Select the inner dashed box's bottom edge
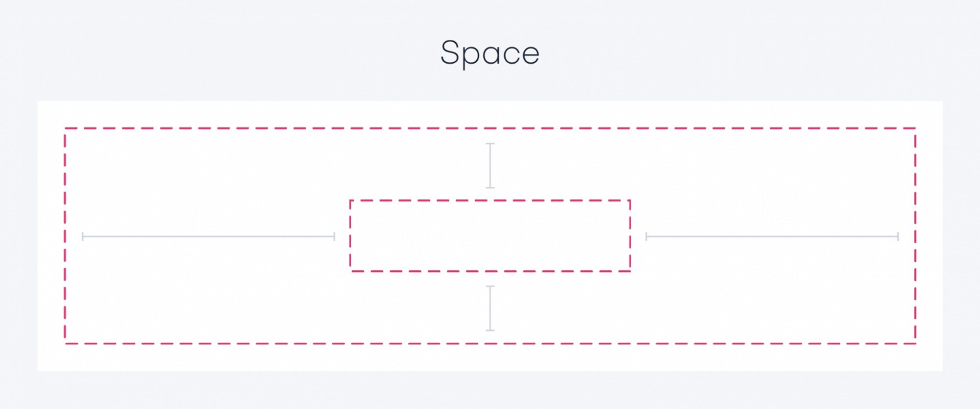The height and width of the screenshot is (409, 980). [490, 271]
